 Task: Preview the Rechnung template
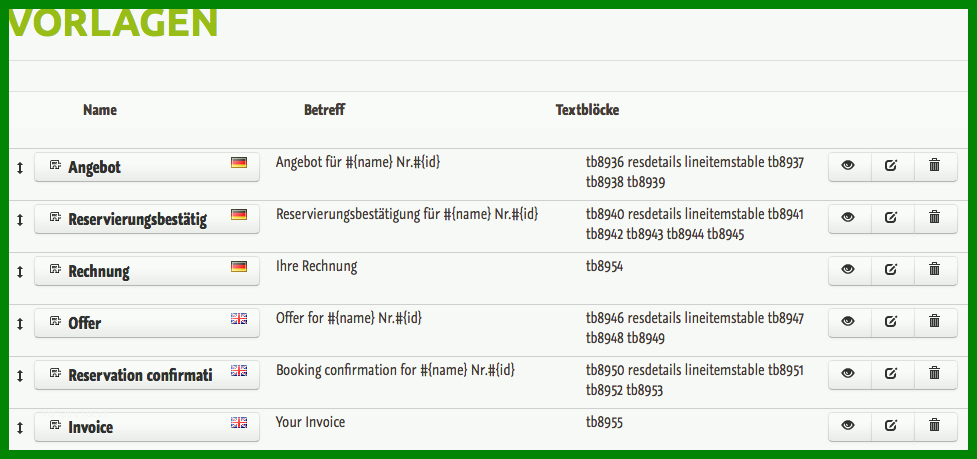tap(849, 270)
